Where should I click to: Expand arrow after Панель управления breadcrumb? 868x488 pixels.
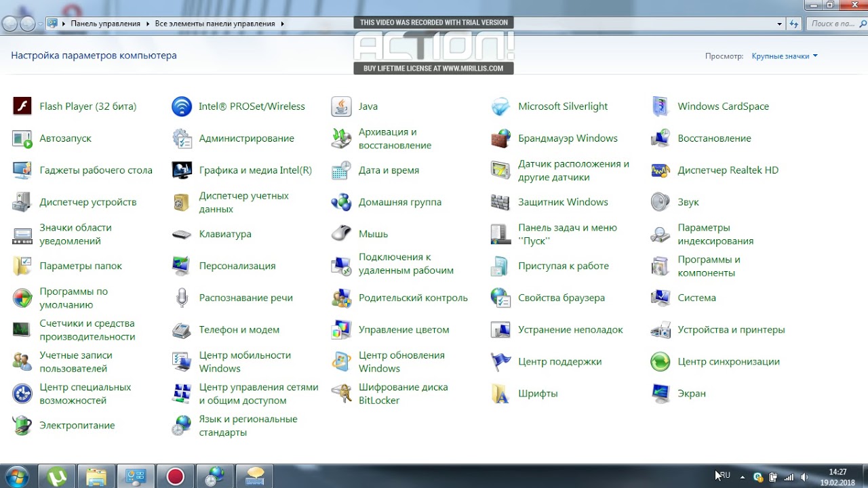146,24
